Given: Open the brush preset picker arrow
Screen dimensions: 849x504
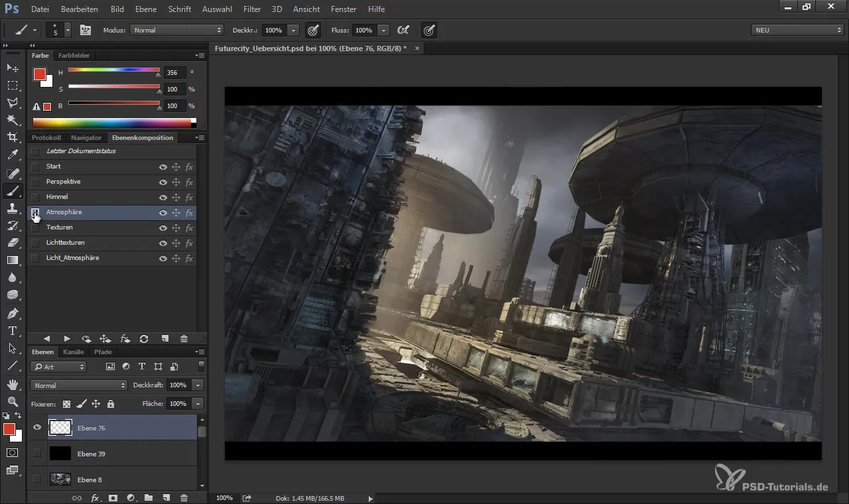Looking at the screenshot, I should (68, 30).
